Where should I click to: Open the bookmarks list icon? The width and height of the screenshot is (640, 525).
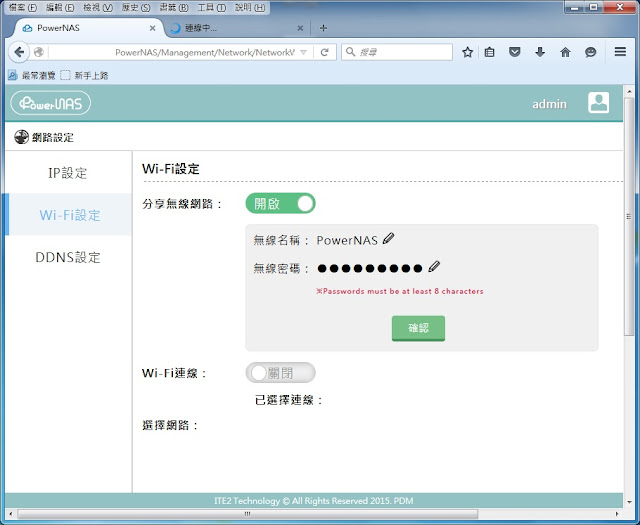point(489,52)
